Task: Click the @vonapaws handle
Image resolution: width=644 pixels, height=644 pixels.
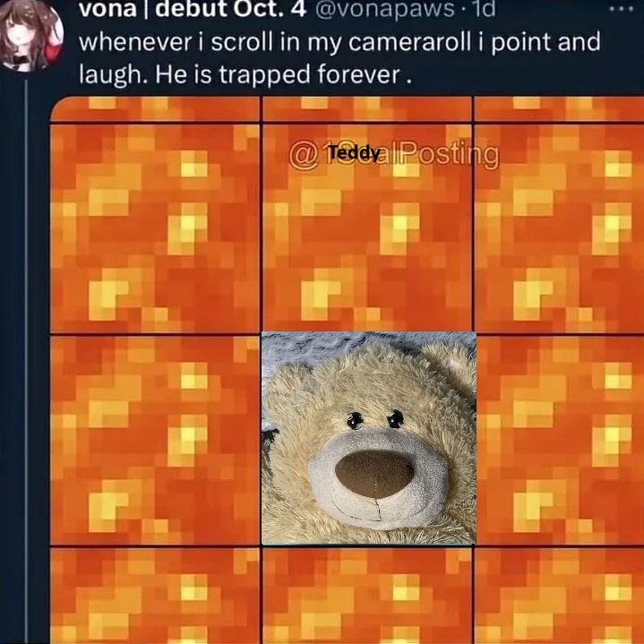Action: click(x=385, y=10)
